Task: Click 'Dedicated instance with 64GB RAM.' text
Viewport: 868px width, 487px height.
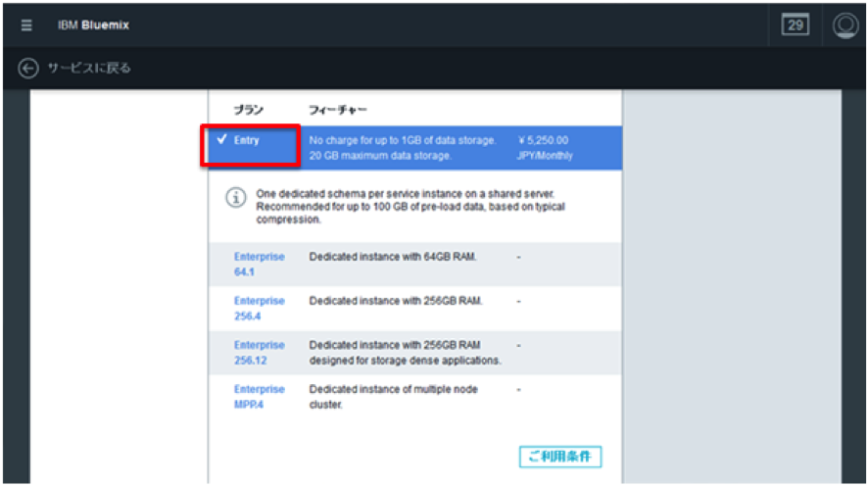Action: point(393,257)
